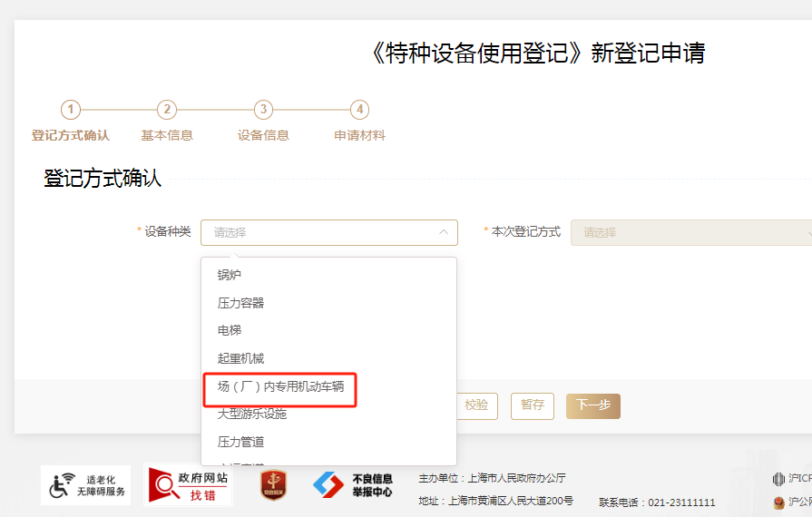The height and width of the screenshot is (517, 812).
Task: Click step 1 circle 登记方式确认
Action: (70, 110)
